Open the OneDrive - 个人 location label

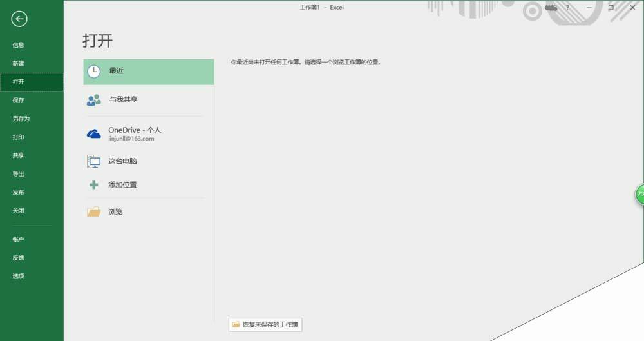pyautogui.click(x=135, y=130)
